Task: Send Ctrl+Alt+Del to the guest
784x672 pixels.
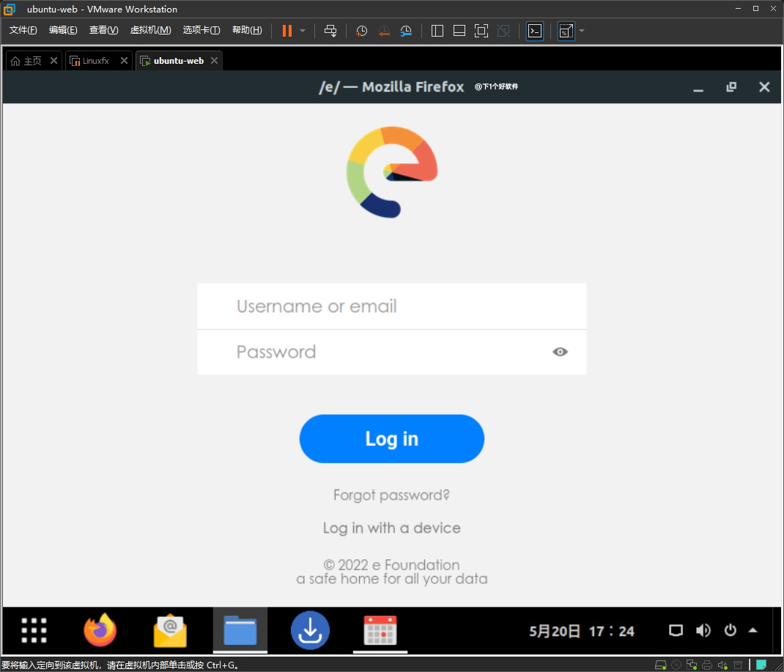Action: pyautogui.click(x=330, y=31)
